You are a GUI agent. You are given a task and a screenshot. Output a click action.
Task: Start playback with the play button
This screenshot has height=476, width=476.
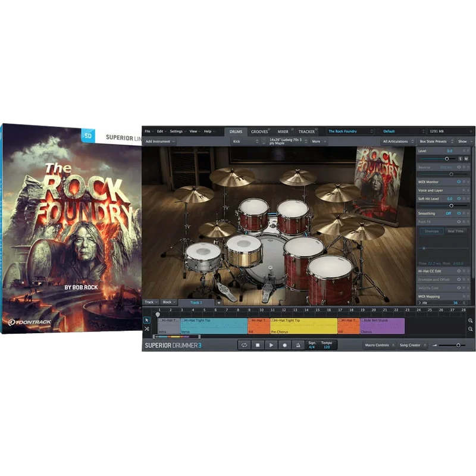pos(271,345)
